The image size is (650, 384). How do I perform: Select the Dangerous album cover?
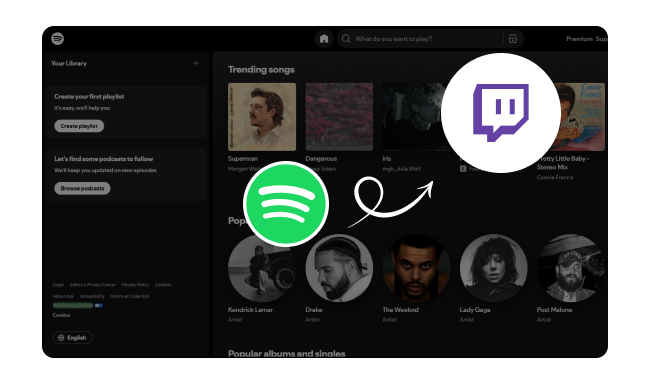pos(339,117)
